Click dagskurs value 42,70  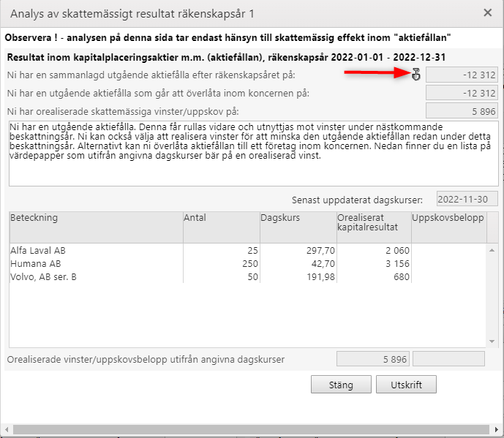(x=323, y=263)
